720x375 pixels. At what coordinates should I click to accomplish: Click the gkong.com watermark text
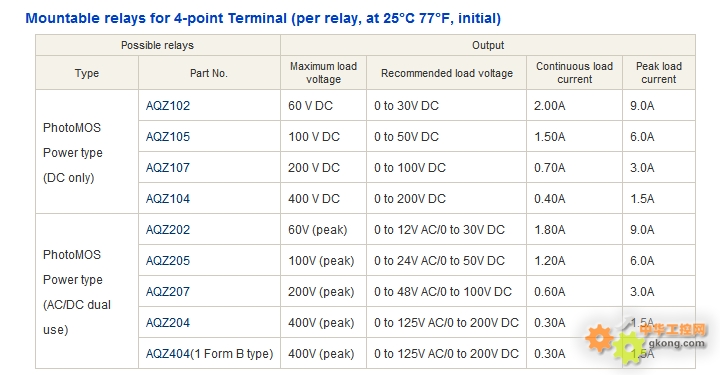[x=677, y=343]
